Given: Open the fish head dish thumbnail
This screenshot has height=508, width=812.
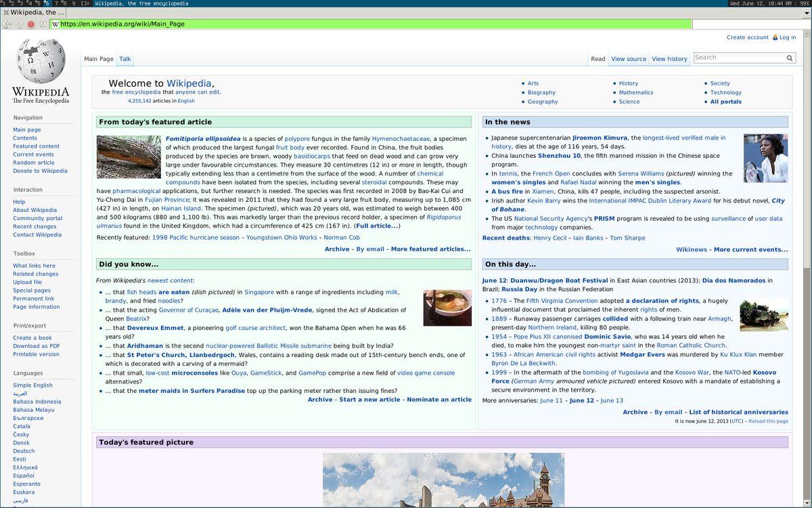Looking at the screenshot, I should pyautogui.click(x=447, y=308).
